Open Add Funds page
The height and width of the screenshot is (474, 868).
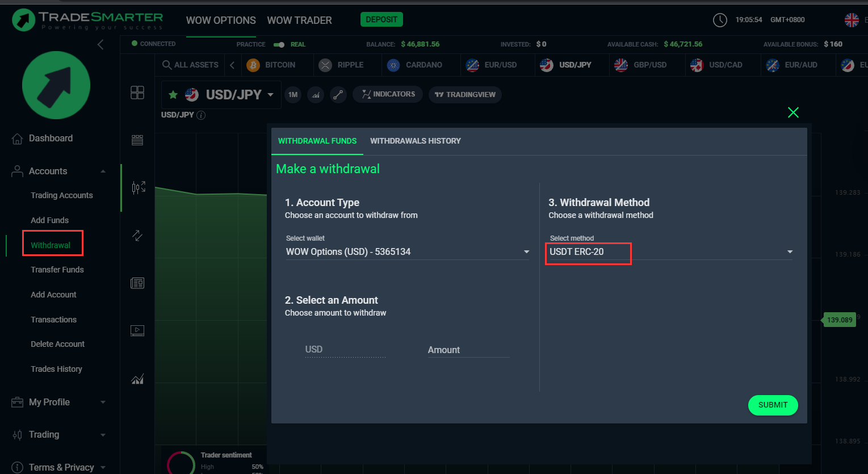(50, 220)
